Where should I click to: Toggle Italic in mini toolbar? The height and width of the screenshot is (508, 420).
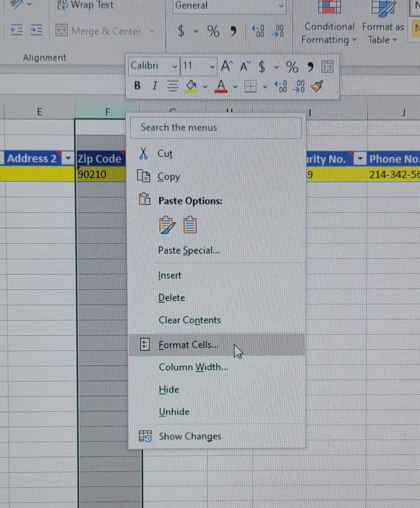click(155, 85)
